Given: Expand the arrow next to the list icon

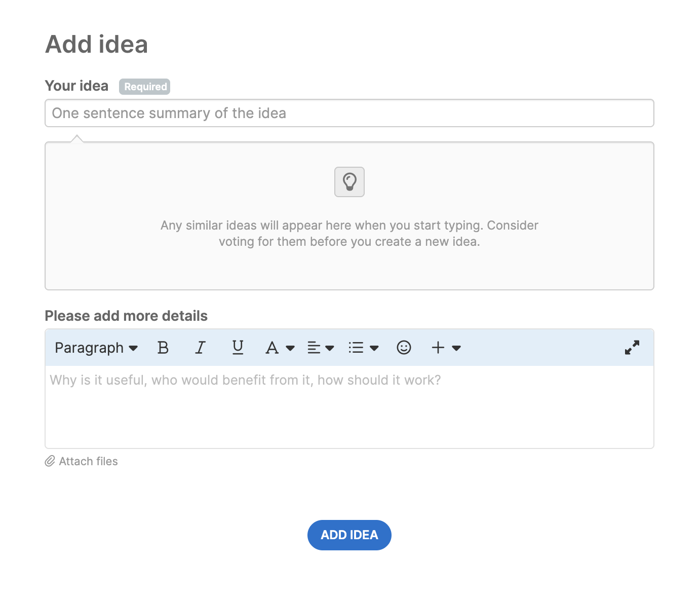Looking at the screenshot, I should coord(374,348).
